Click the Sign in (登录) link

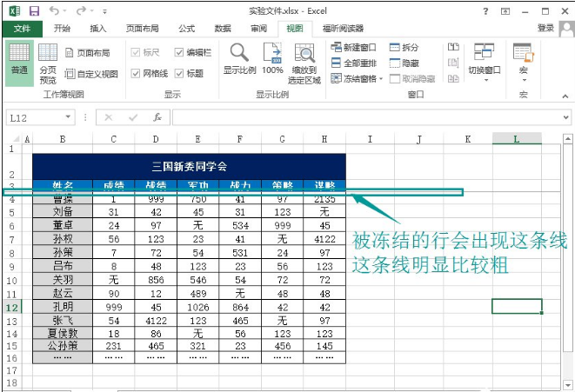coord(545,28)
